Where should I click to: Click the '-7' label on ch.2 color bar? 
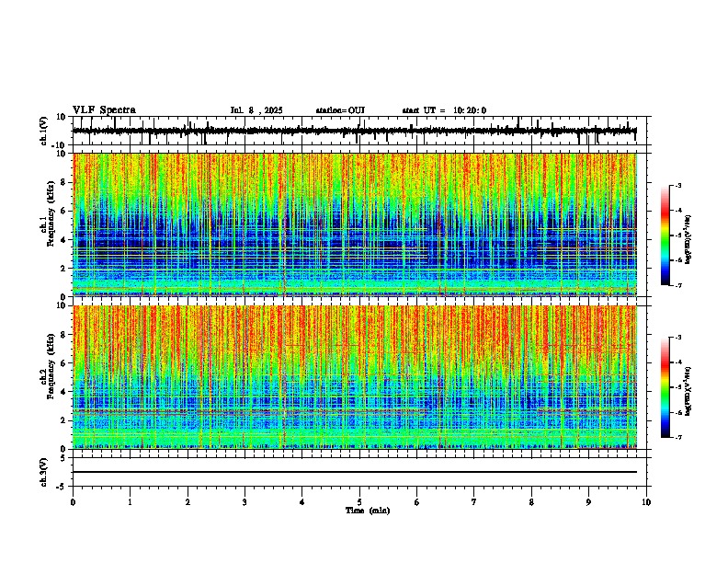point(677,438)
